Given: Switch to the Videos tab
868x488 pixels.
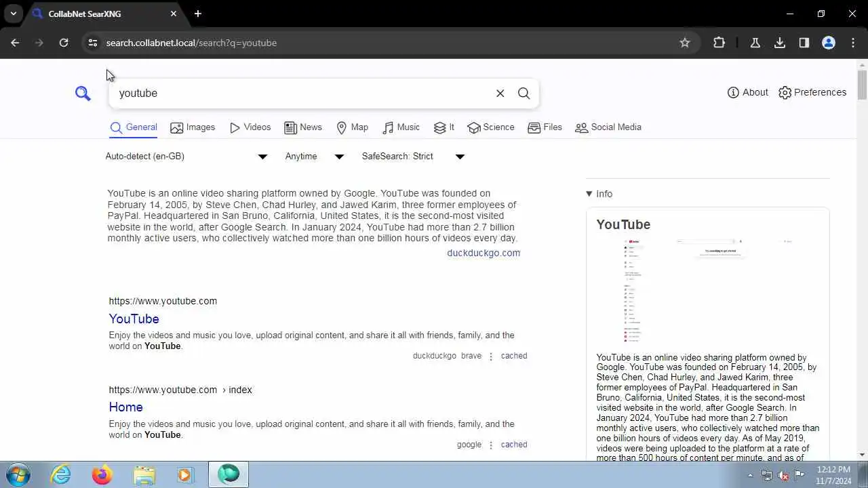Looking at the screenshot, I should coord(250,127).
